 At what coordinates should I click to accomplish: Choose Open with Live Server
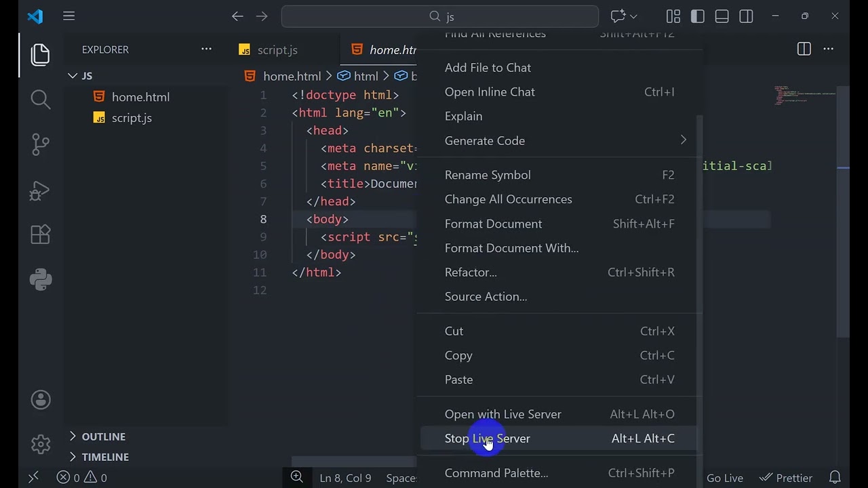[559, 414]
